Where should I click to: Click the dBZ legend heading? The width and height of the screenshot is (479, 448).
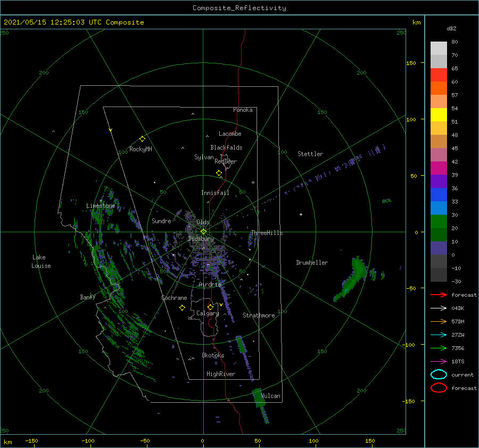[451, 28]
